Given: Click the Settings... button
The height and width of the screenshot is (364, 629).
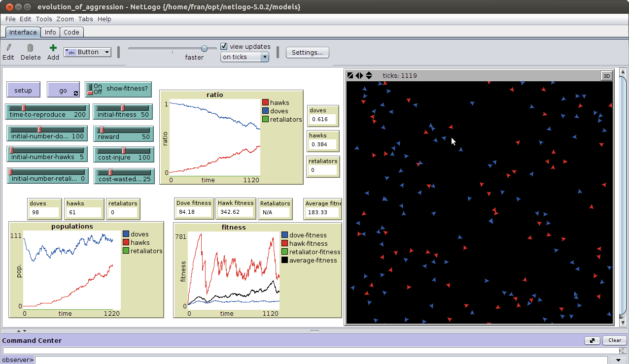Looking at the screenshot, I should pyautogui.click(x=307, y=53).
